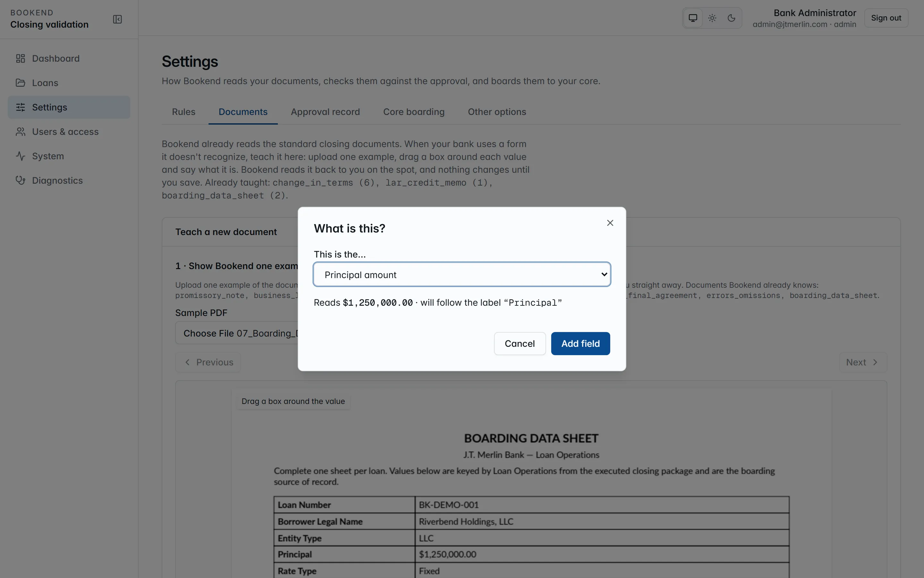Click the BOARDING DATA SHEET title
Image resolution: width=924 pixels, height=578 pixels.
531,438
